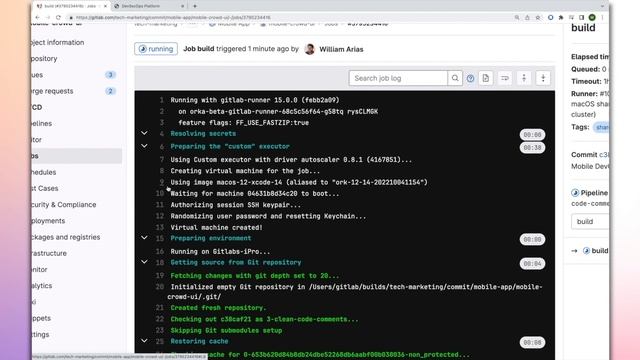
Task: Click log line 'Running on Gitlabs-iPro...'
Action: 220,251
